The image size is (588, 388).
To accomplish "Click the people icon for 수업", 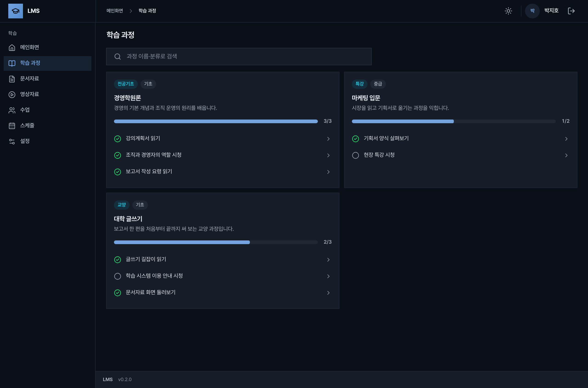I will tap(12, 110).
